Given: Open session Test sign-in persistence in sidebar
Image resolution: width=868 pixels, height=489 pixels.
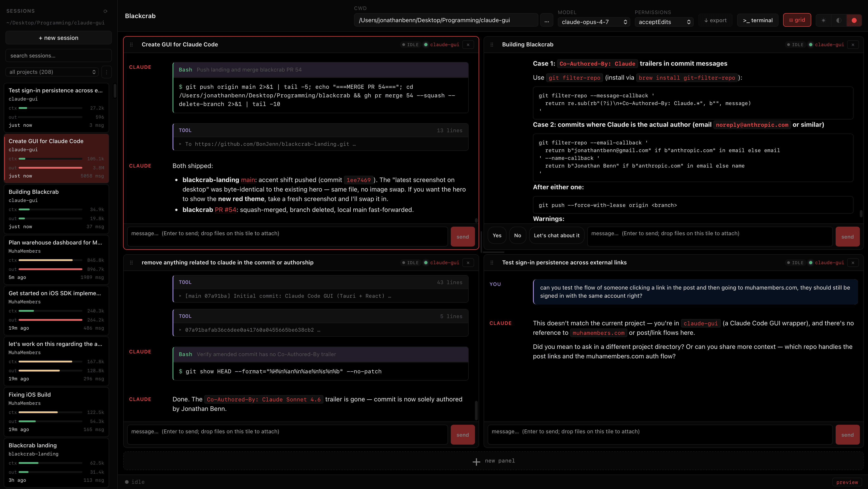Looking at the screenshot, I should tap(56, 108).
